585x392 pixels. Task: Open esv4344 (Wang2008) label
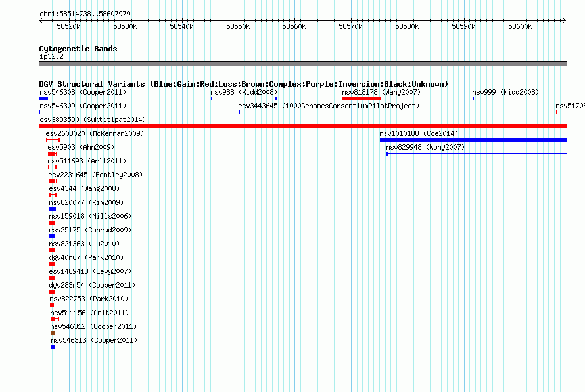tap(84, 188)
